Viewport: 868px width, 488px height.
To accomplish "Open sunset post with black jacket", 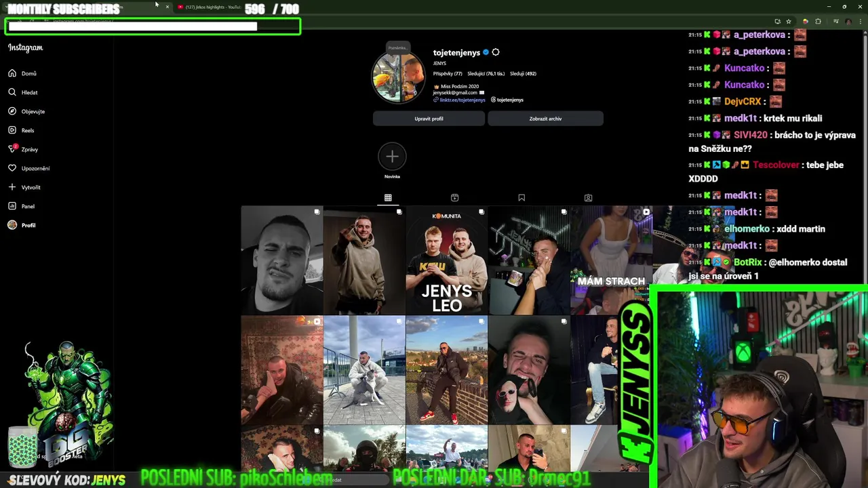I will (446, 370).
